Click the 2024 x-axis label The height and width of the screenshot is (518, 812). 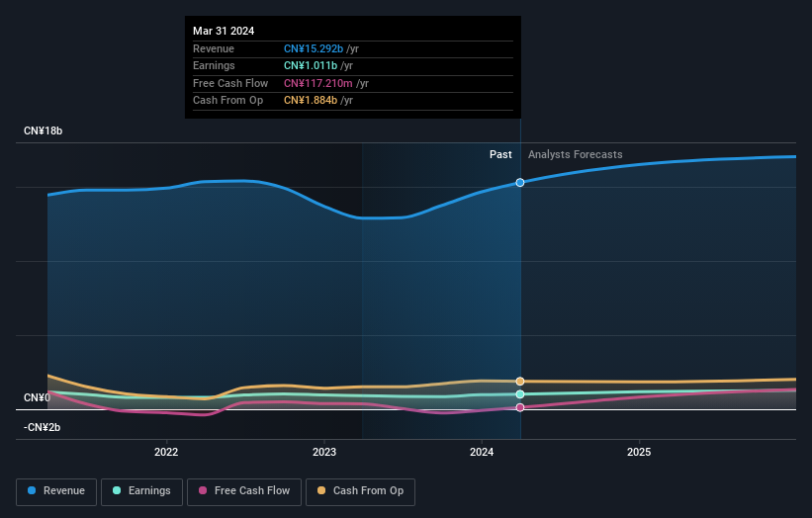[x=482, y=452]
